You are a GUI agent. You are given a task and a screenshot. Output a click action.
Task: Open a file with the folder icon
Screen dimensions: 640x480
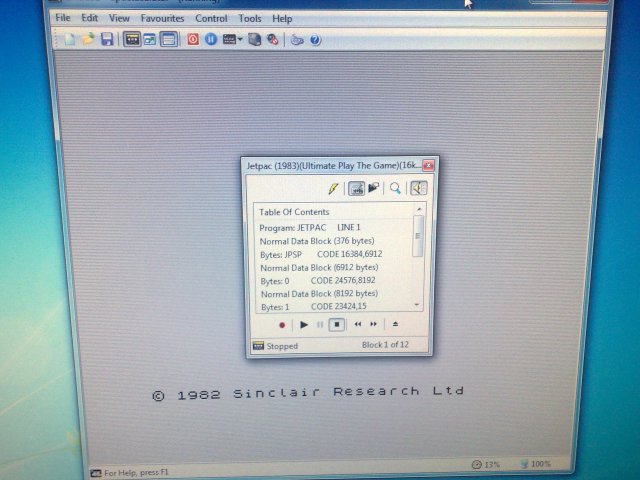pyautogui.click(x=88, y=40)
